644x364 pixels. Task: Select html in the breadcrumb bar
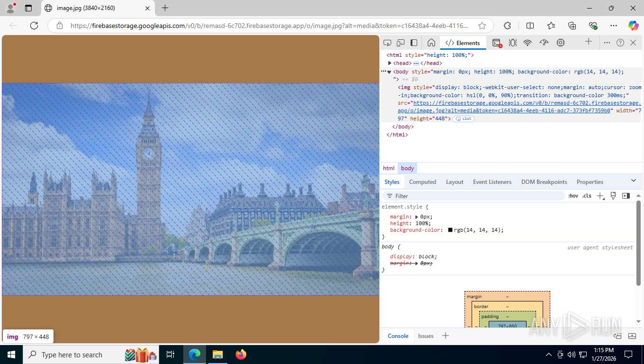(x=389, y=168)
